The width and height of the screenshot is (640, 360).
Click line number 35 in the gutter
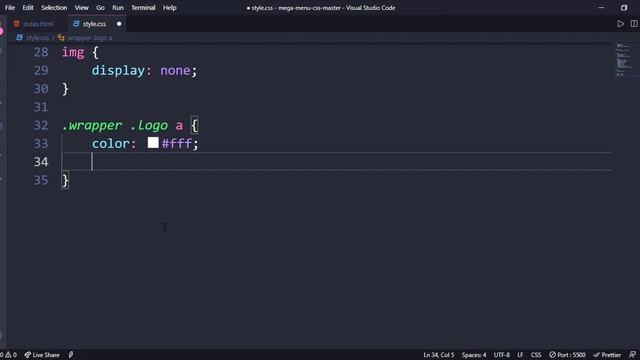[x=41, y=180]
